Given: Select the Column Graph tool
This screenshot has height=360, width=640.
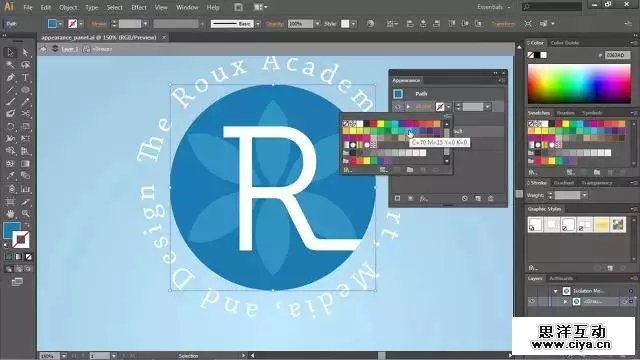Looking at the screenshot, I should 25,189.
